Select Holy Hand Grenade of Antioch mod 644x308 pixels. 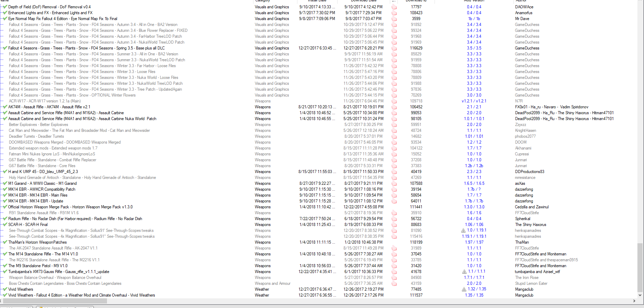pyautogui.click(x=82, y=178)
